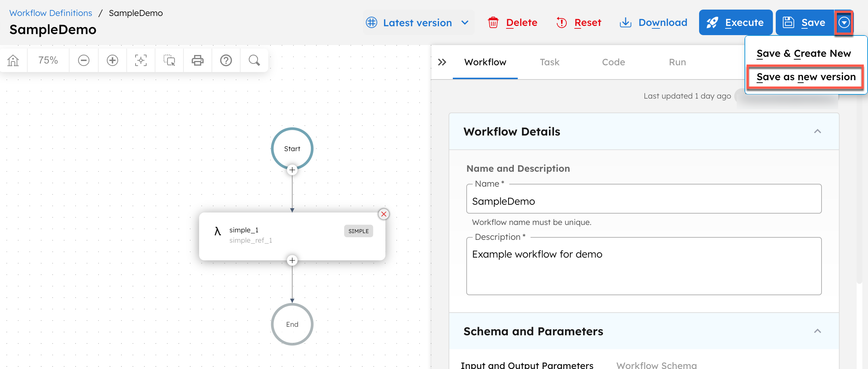
Task: Collapse the right panel with the double-arrow icon
Action: pyautogui.click(x=442, y=62)
